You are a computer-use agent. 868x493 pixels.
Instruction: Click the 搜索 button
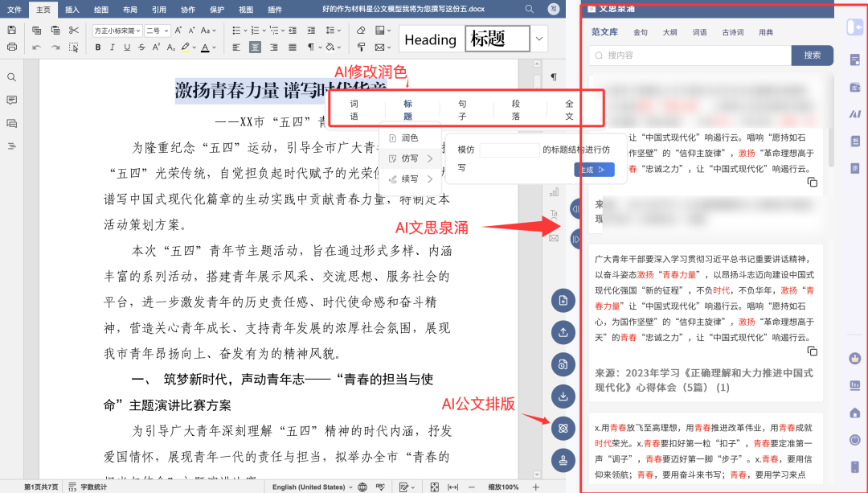(812, 55)
